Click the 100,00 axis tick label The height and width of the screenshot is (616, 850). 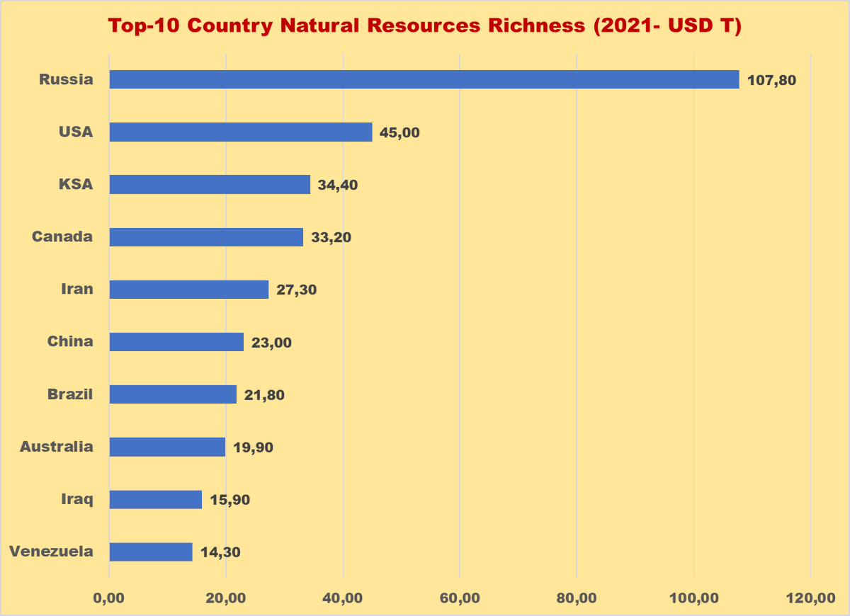693,598
